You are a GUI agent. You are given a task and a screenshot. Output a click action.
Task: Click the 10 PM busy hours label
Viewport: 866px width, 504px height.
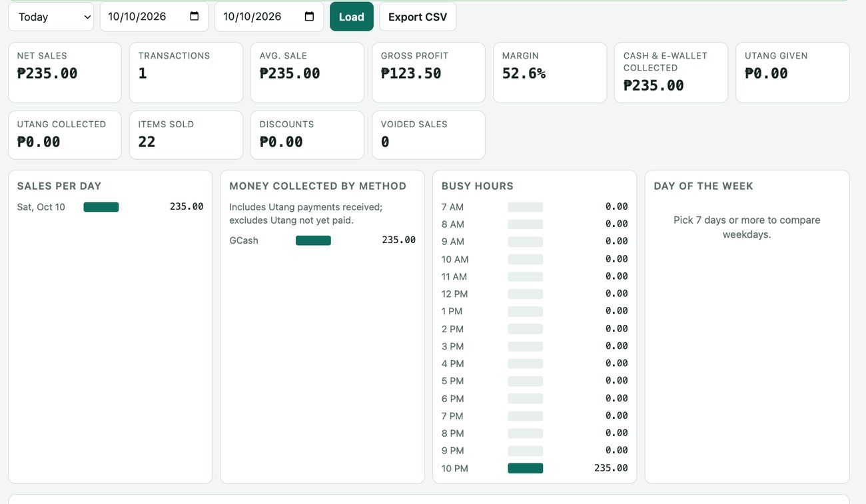click(455, 469)
